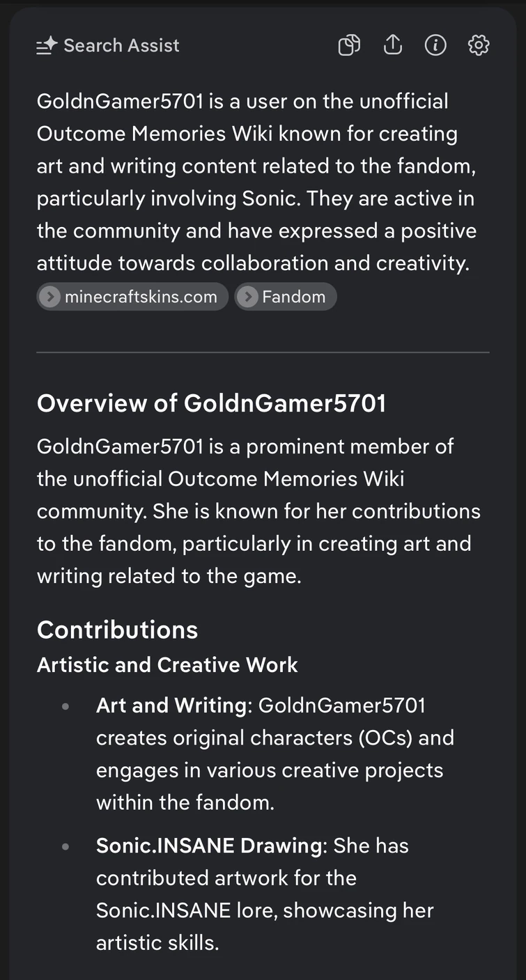This screenshot has height=980, width=526.
Task: Click the Search Assist sparkle icon
Action: 47,46
